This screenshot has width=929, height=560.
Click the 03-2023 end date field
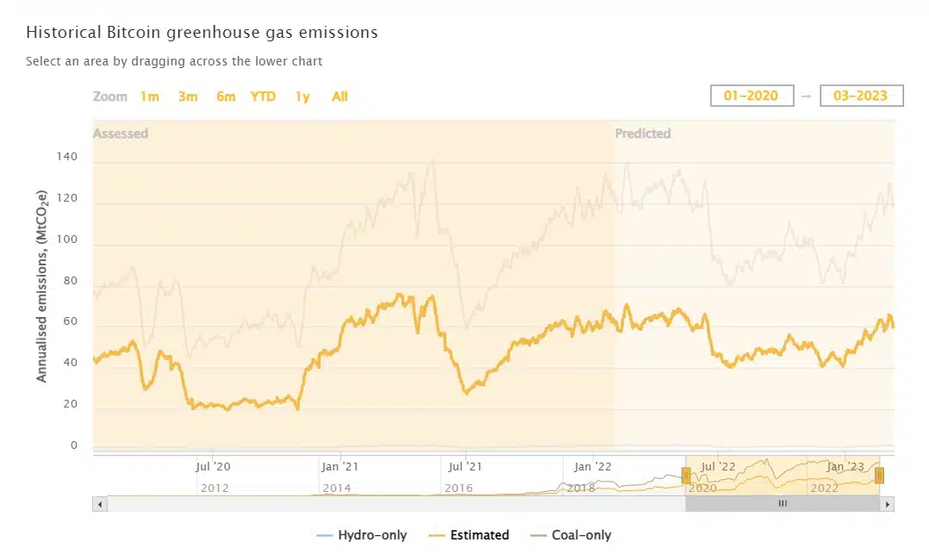pos(861,96)
